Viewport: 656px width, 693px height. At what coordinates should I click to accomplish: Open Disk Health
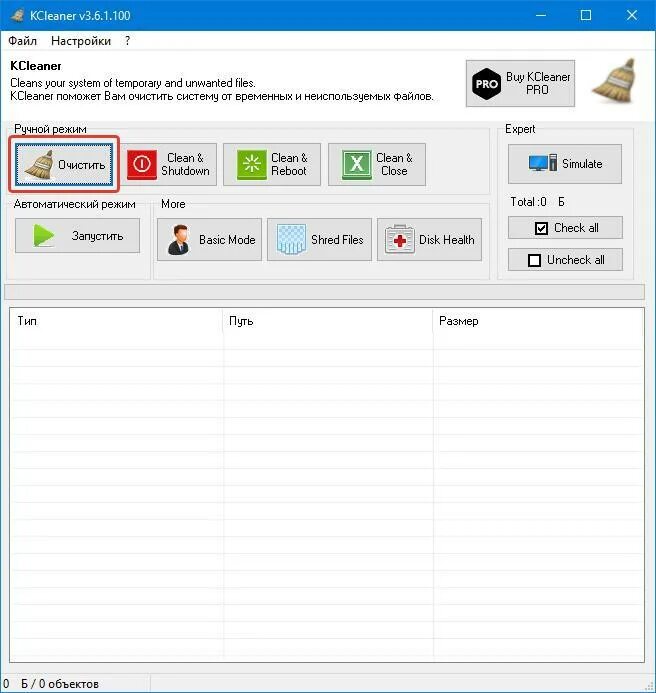(x=429, y=240)
